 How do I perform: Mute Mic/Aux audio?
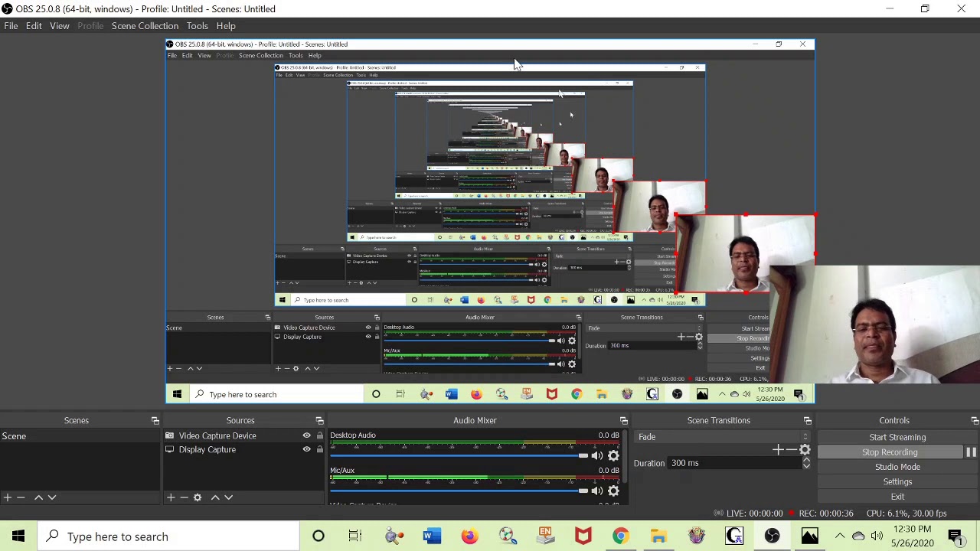point(596,491)
